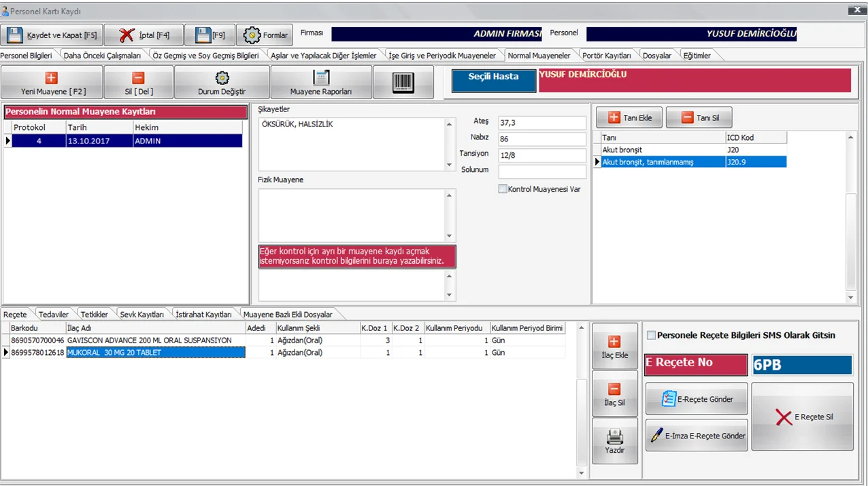The height and width of the screenshot is (486, 868).
Task: Print the prescription with Yazdır
Action: click(615, 441)
